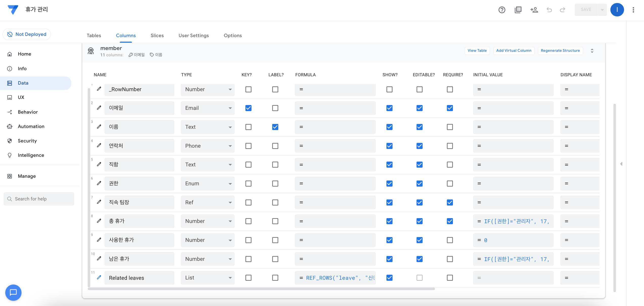The height and width of the screenshot is (306, 644).
Task: Toggle SHOW? checkbox for _RowNumber row
Action: 389,89
